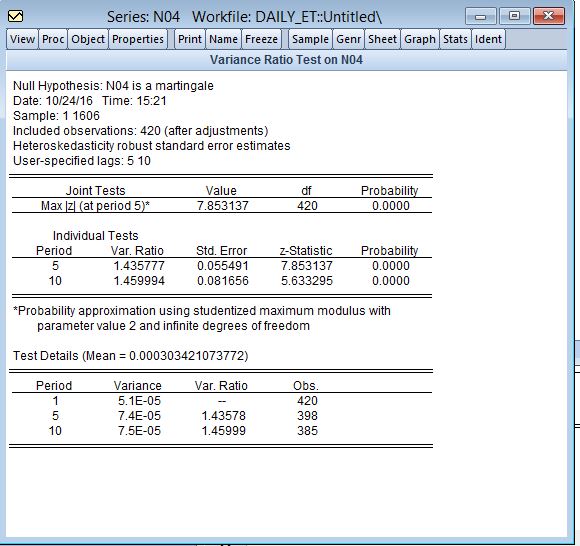Select the period 10 z-Statistic cell

[307, 281]
